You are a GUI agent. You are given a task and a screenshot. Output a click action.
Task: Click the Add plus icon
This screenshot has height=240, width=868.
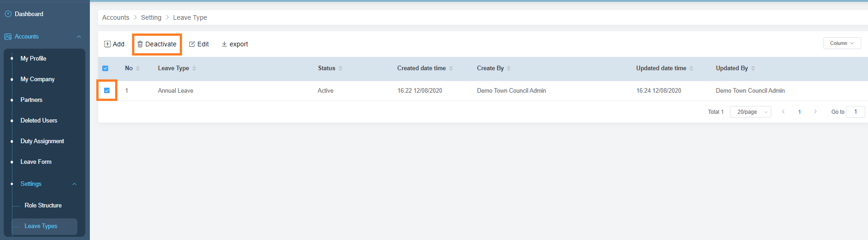tap(107, 44)
